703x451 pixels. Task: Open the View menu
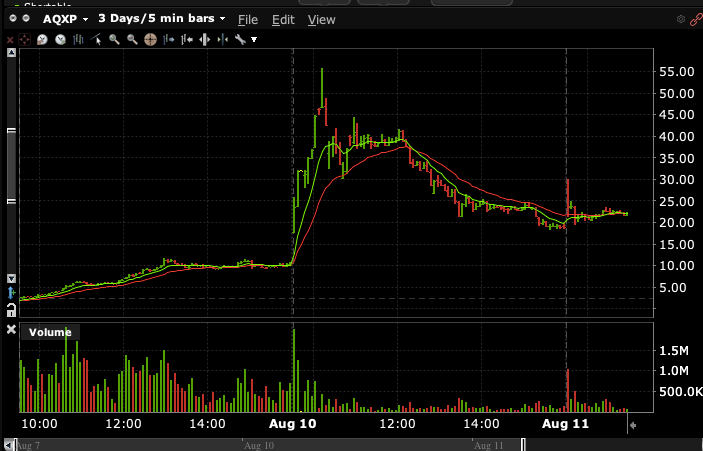321,20
